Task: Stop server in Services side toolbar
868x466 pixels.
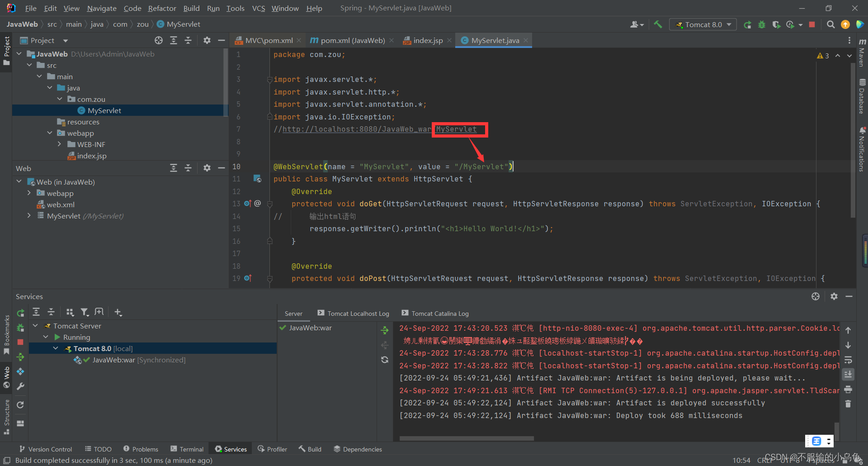Action: tap(20, 342)
